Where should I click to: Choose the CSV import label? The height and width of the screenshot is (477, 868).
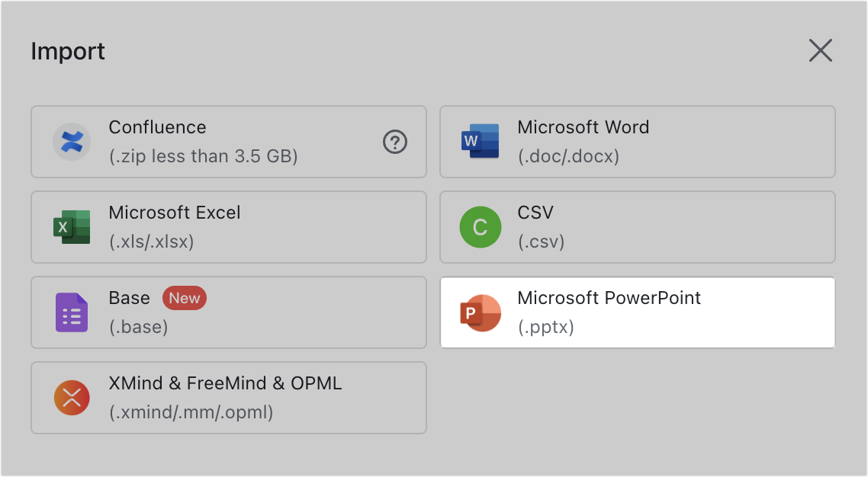pyautogui.click(x=535, y=213)
